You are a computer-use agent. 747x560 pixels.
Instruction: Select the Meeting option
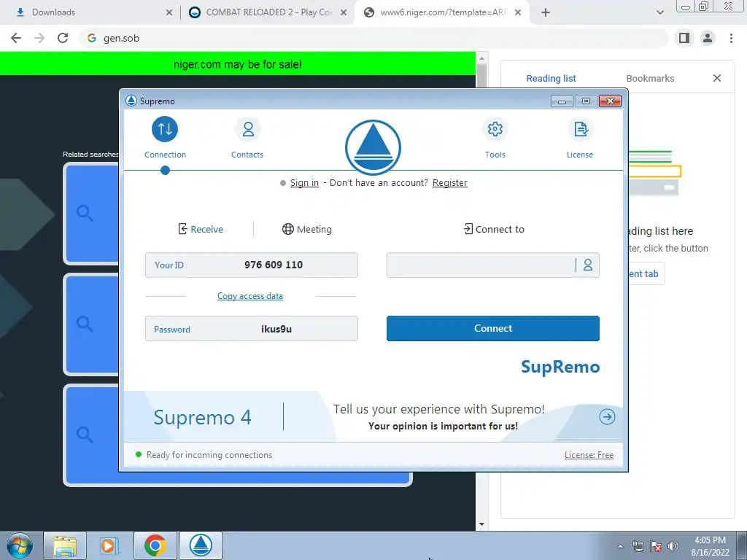[307, 229]
